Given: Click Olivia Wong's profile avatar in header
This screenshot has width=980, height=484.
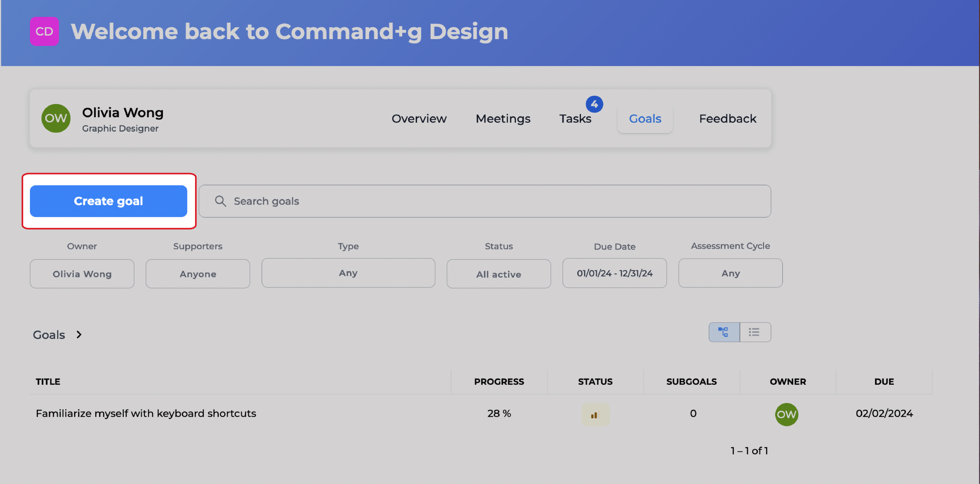Looking at the screenshot, I should 56,118.
